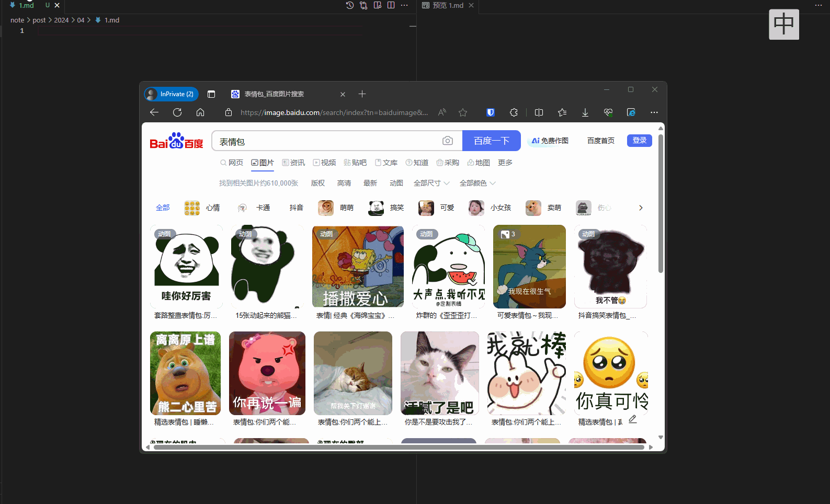830x504 pixels.
Task: Click the 百度一下 search button
Action: (491, 141)
